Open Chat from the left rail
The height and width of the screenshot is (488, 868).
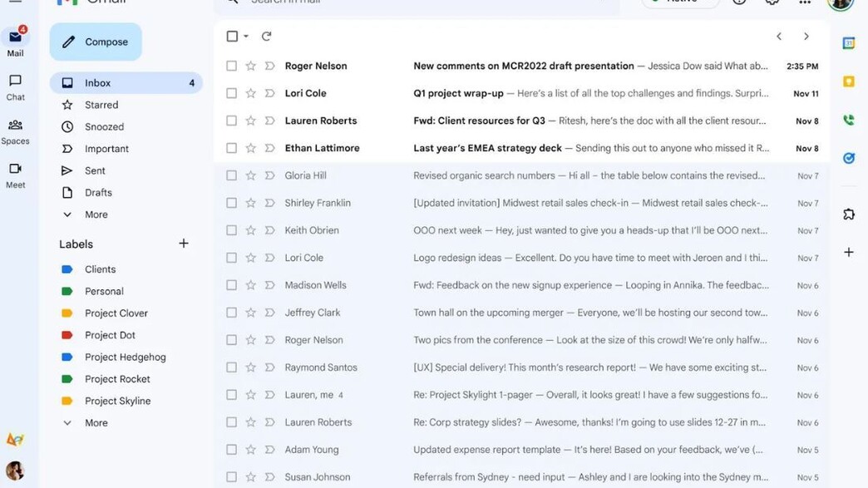pyautogui.click(x=15, y=86)
